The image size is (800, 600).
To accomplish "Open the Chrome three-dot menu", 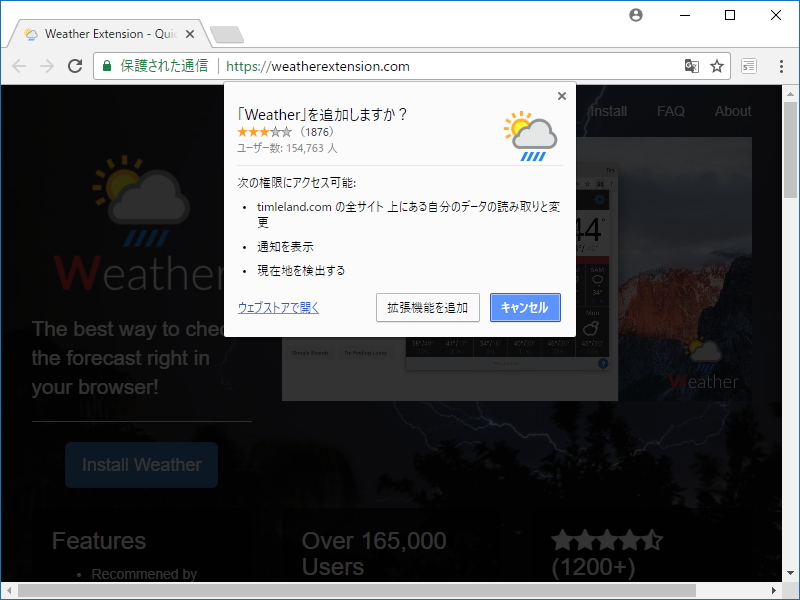I will tap(781, 65).
